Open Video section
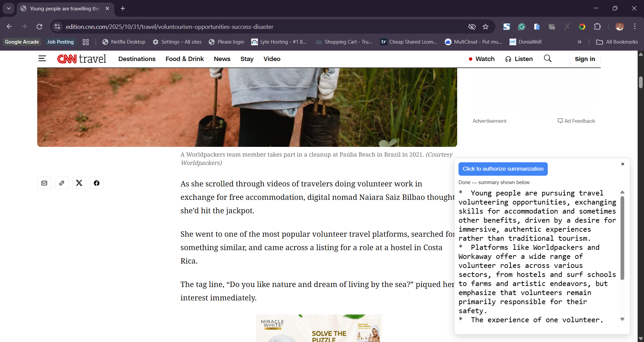Screen dimensions: 644x342 click(272, 59)
